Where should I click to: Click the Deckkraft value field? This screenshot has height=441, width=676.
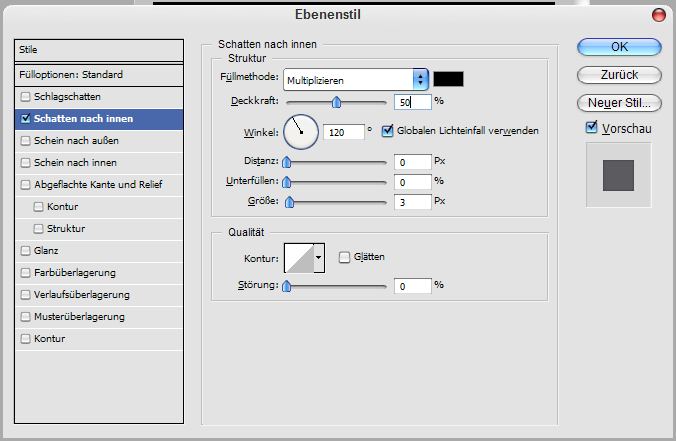413,102
